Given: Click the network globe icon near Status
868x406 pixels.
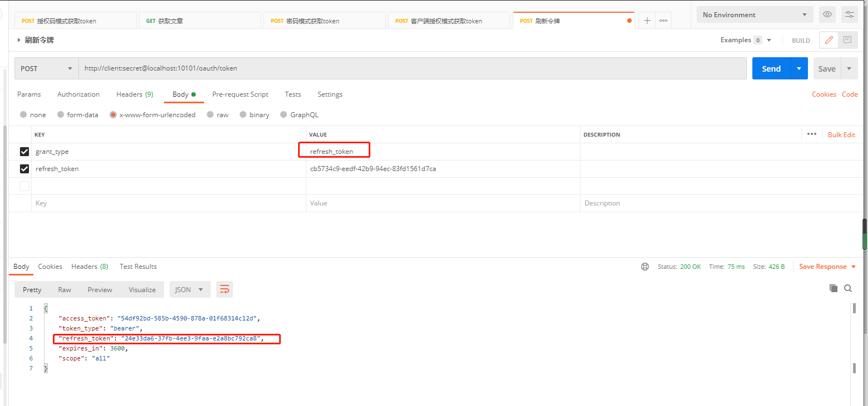Looking at the screenshot, I should pyautogui.click(x=645, y=267).
